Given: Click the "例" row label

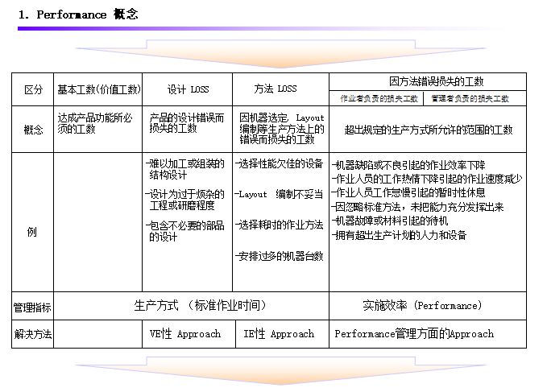Looking at the screenshot, I should click(32, 233).
